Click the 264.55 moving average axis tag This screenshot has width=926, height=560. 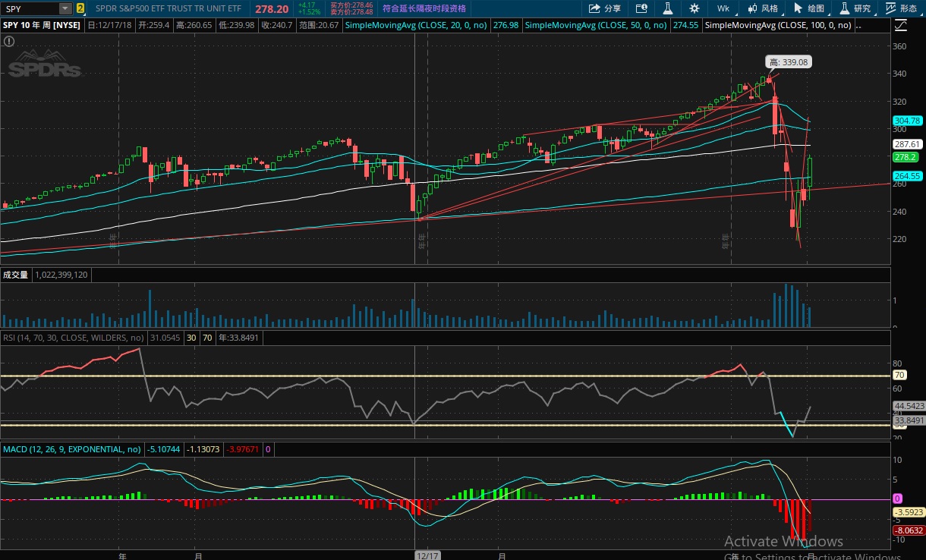907,176
